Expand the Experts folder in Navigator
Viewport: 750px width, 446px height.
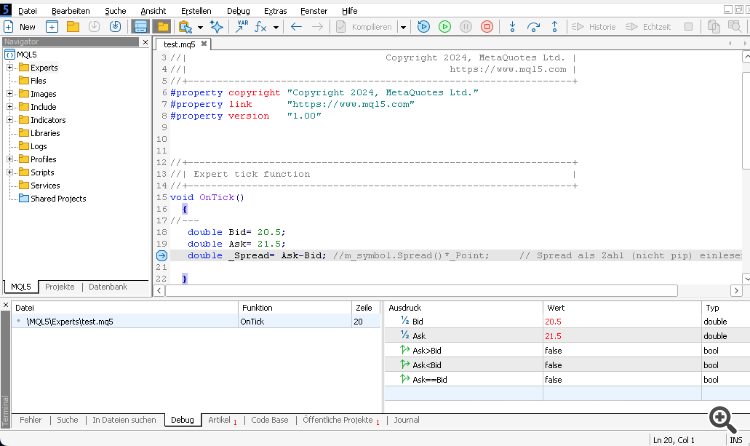click(10, 68)
